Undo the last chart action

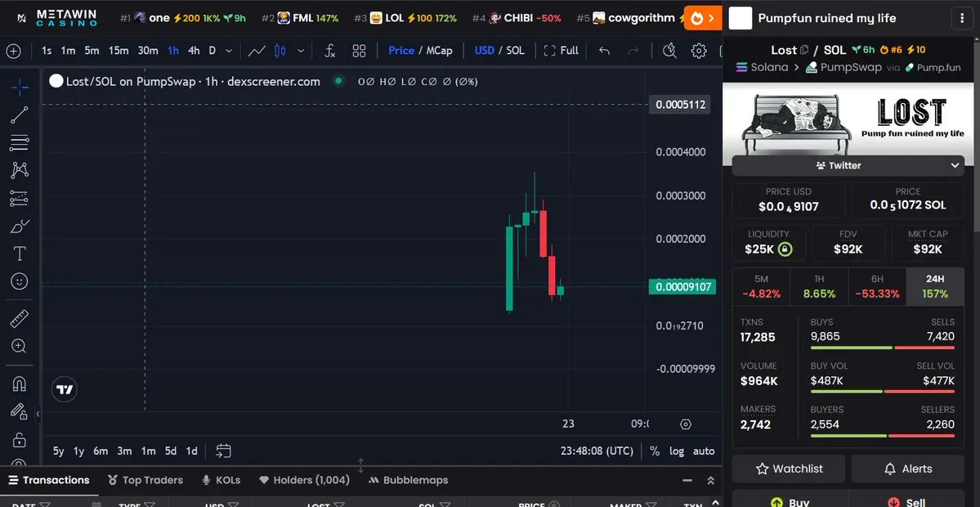pyautogui.click(x=604, y=51)
